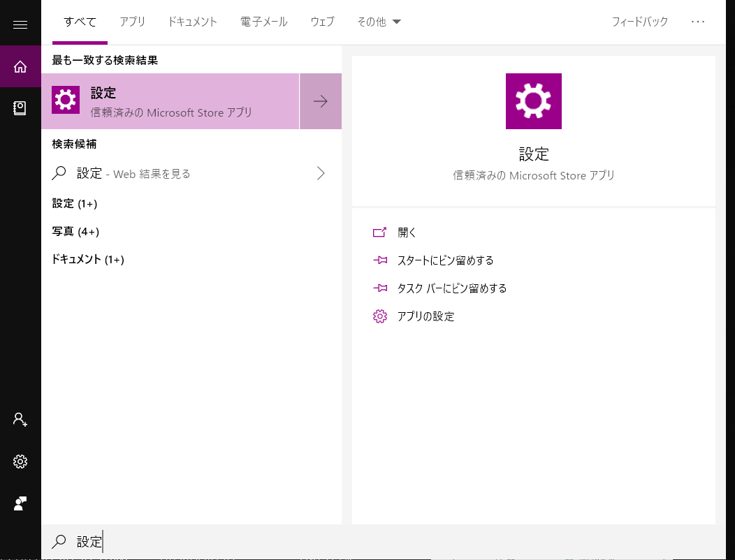Click the large 設定 app icon in preview
Viewport: 735px width, 560px height.
534,101
